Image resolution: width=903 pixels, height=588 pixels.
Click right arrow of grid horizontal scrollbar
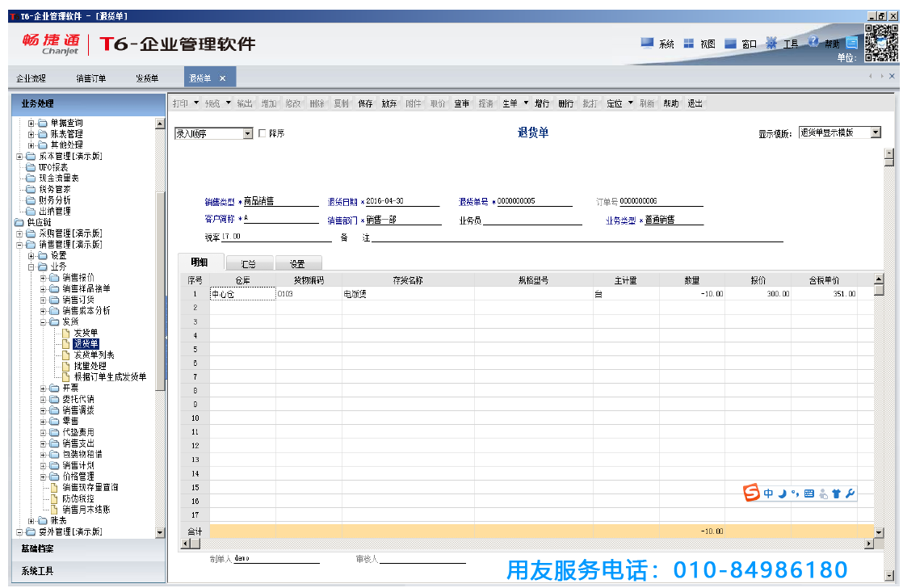(869, 543)
